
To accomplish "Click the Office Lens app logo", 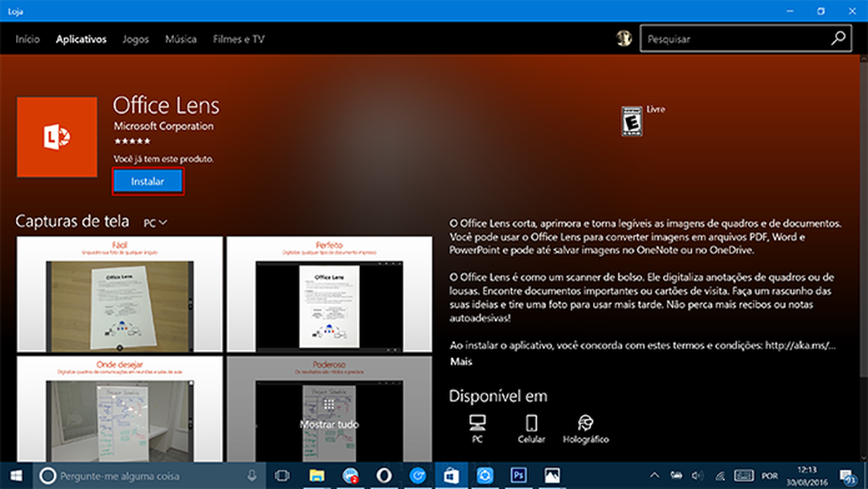I will pyautogui.click(x=57, y=137).
